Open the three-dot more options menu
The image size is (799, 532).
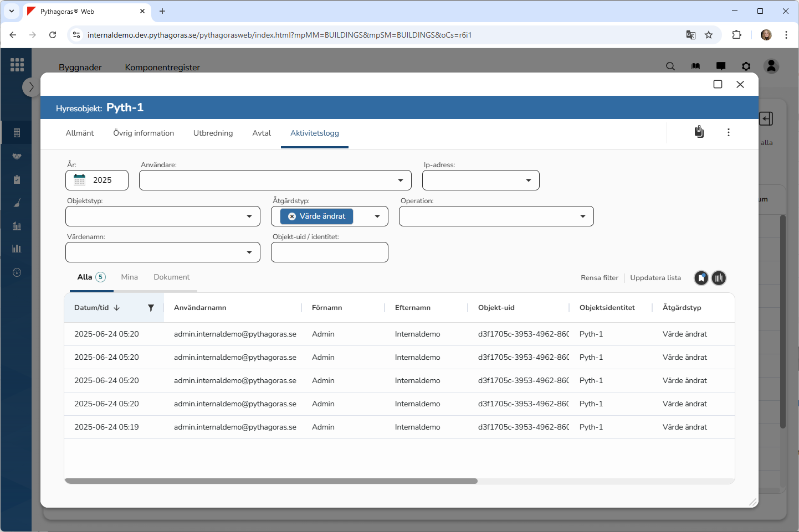coord(728,132)
